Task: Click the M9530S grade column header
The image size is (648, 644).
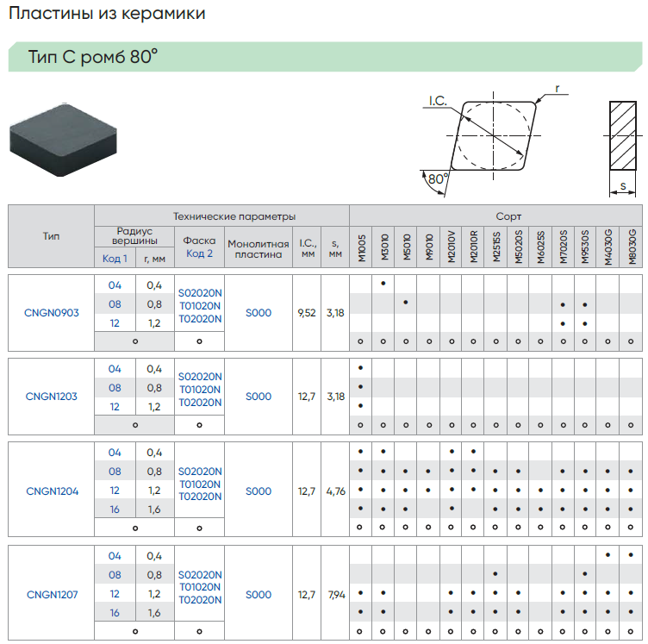Action: pos(584,247)
